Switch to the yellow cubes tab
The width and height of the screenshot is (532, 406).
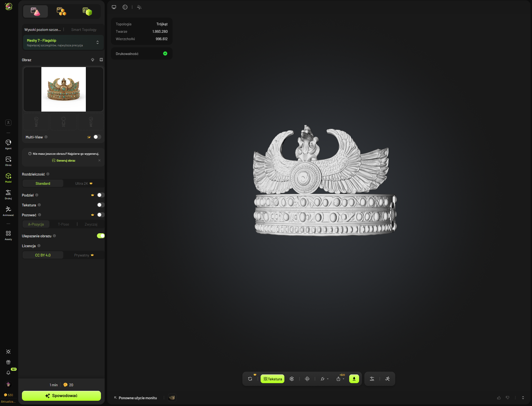pos(61,12)
